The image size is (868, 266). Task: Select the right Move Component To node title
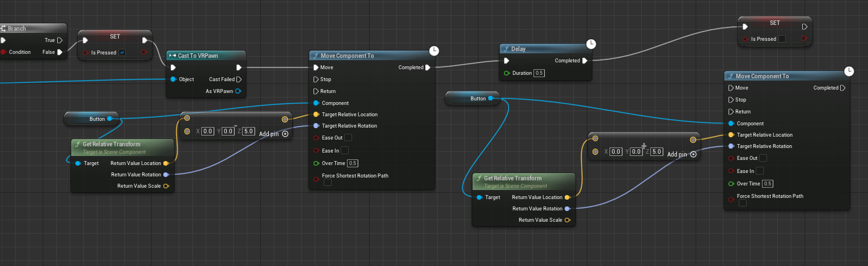click(762, 76)
